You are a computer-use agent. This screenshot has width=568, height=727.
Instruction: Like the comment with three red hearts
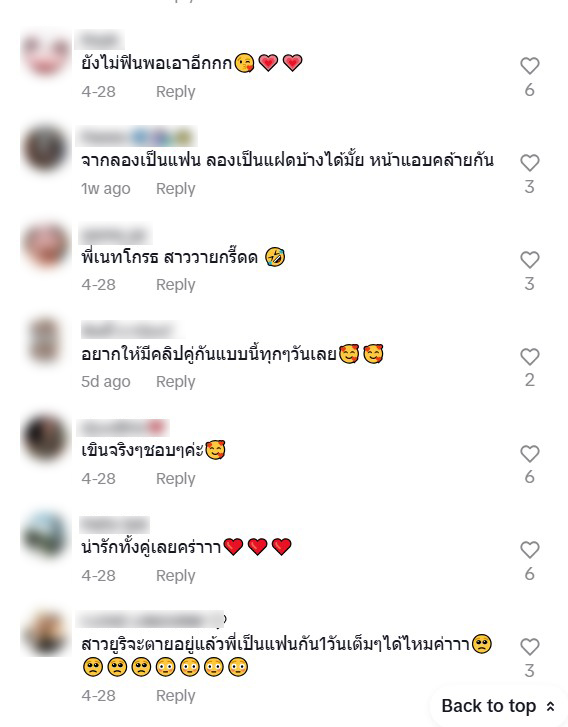click(530, 550)
